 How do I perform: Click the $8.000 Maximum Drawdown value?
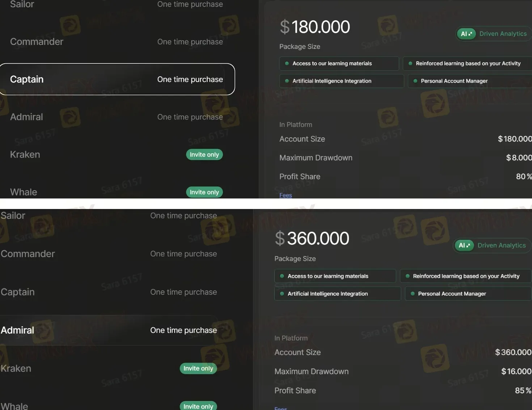[x=519, y=158]
